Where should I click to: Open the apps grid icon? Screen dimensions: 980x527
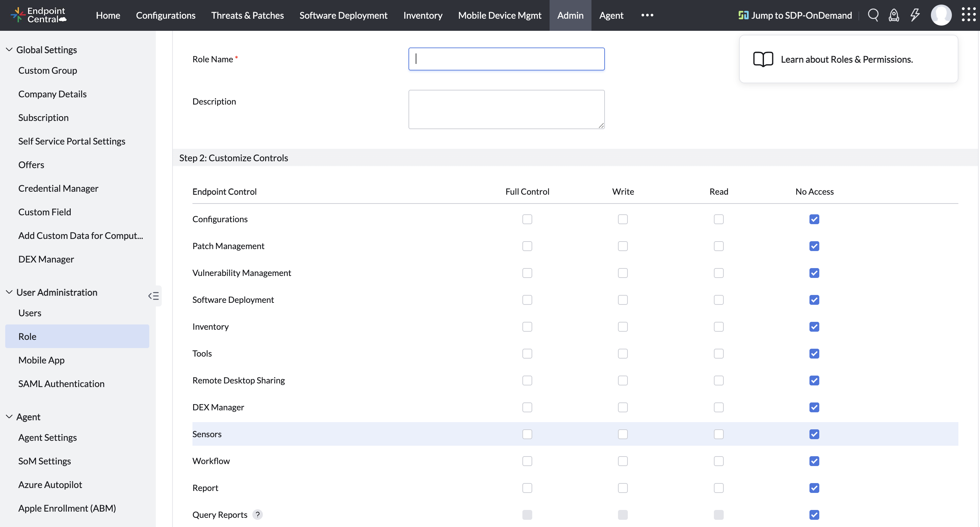[x=968, y=15]
